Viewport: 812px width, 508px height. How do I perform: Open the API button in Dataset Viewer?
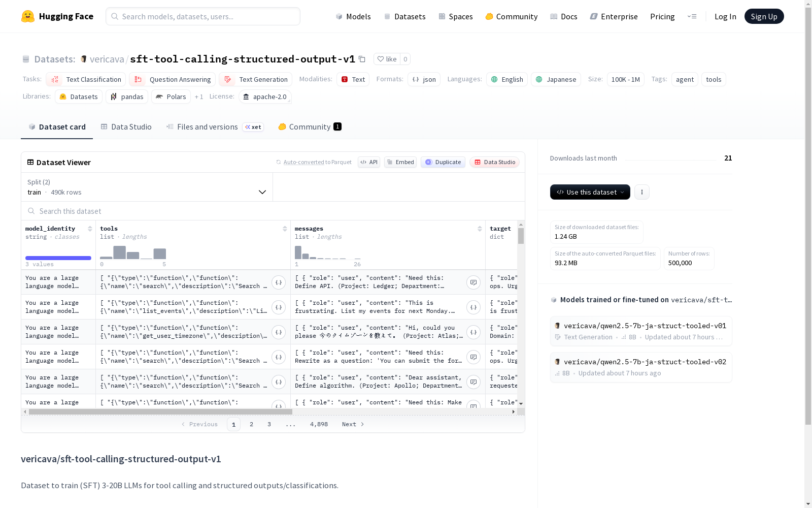[369, 162]
